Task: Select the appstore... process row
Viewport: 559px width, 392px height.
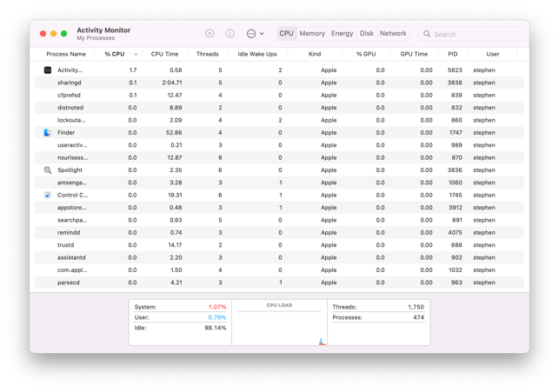Action: (x=280, y=208)
